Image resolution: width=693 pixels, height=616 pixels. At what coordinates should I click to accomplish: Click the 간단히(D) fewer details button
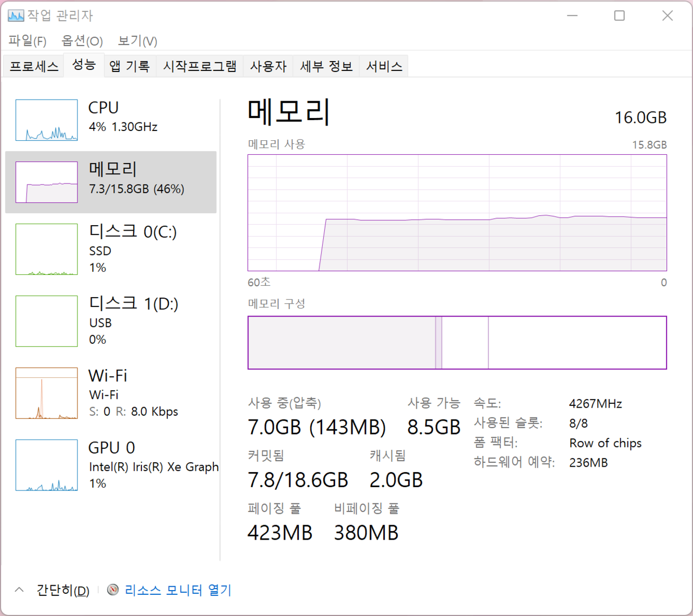tap(63, 590)
